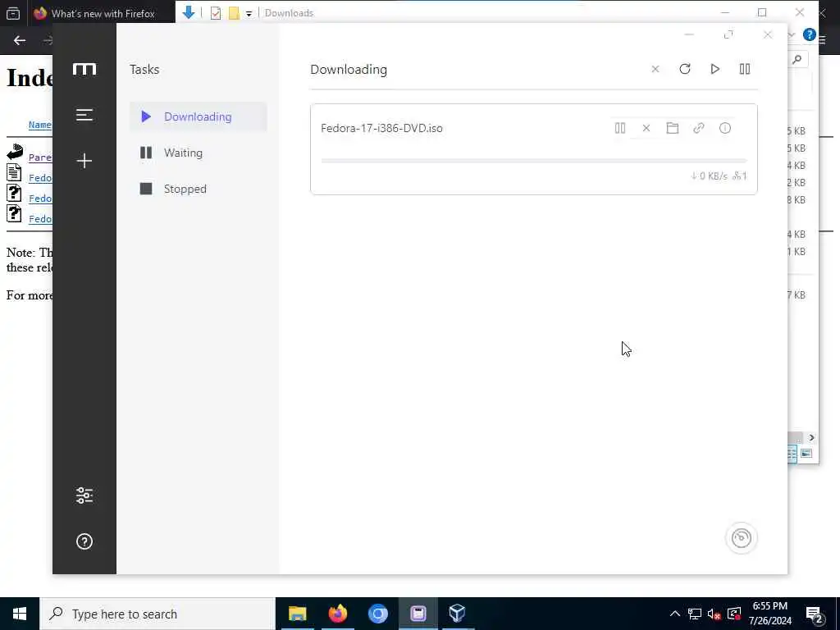Click the Name column link in Firefox page
This screenshot has height=630, width=840.
coord(40,125)
